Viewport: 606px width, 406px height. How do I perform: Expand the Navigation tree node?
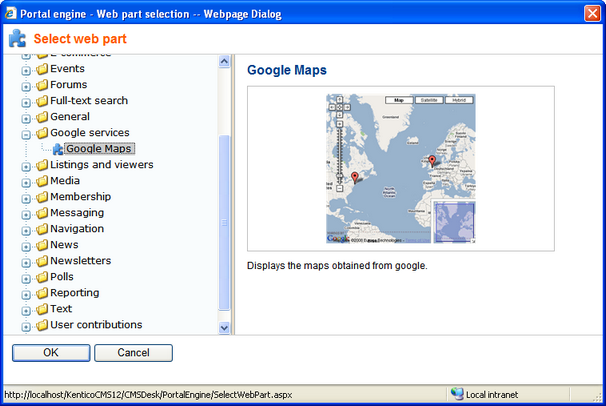(26, 231)
